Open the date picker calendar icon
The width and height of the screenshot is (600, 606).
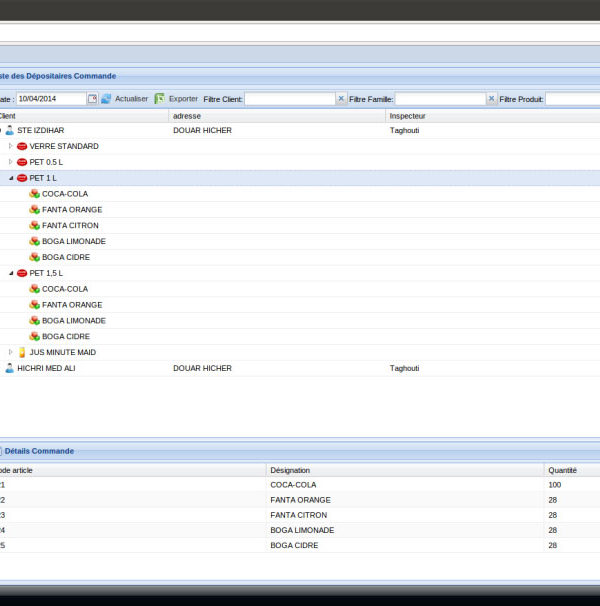click(92, 99)
